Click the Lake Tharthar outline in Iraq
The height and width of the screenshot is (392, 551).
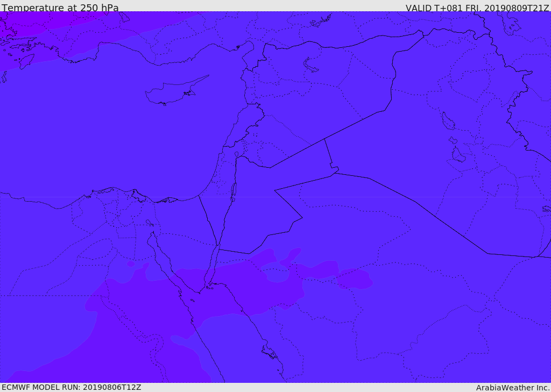[x=448, y=121]
